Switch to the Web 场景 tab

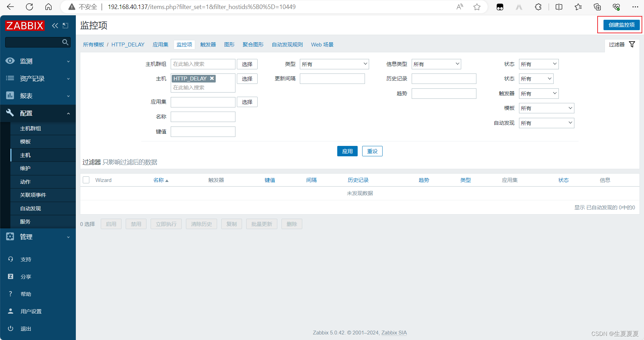click(x=322, y=45)
